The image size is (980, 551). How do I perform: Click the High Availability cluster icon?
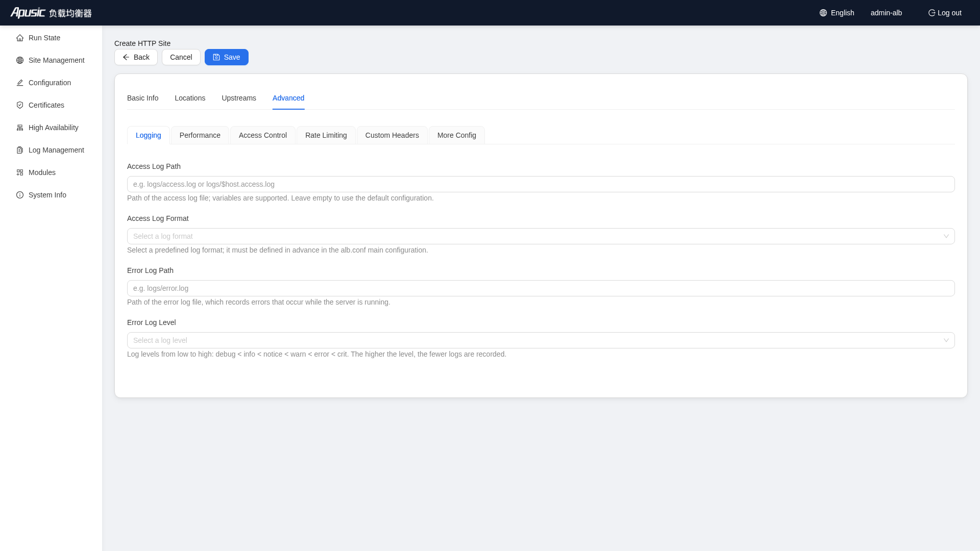click(20, 128)
